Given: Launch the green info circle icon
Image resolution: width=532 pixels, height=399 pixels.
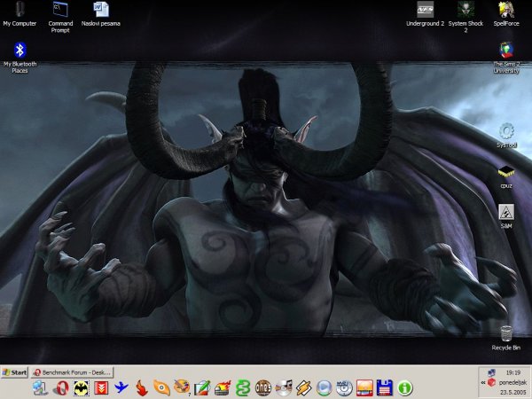Looking at the screenshot, I should 405,387.
